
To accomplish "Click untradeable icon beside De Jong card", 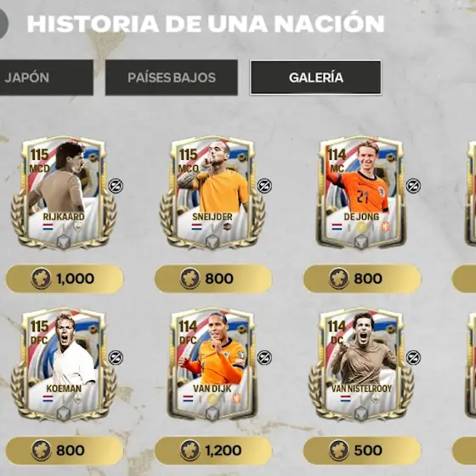I will (413, 186).
